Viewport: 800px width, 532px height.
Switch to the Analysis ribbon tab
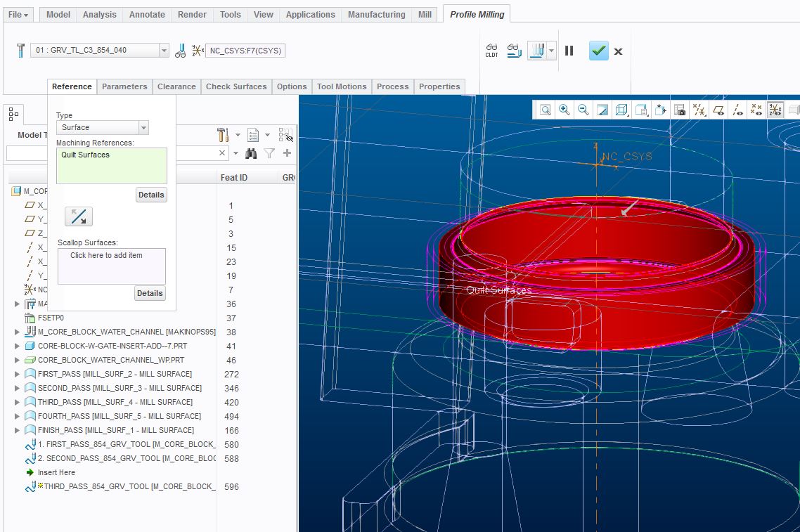point(100,15)
